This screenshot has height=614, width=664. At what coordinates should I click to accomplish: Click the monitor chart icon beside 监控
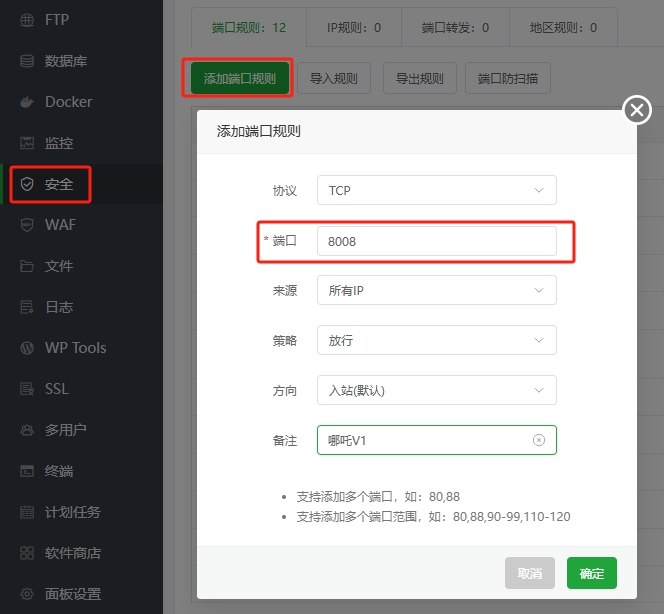pos(27,143)
